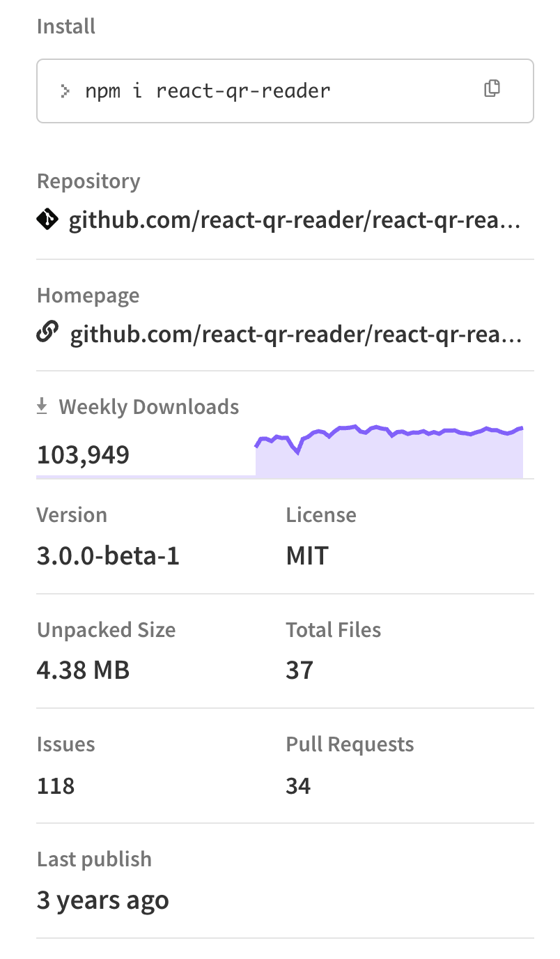Open the homepage URL for react-qr-reader
This screenshot has height=959, width=560.
pos(295,333)
